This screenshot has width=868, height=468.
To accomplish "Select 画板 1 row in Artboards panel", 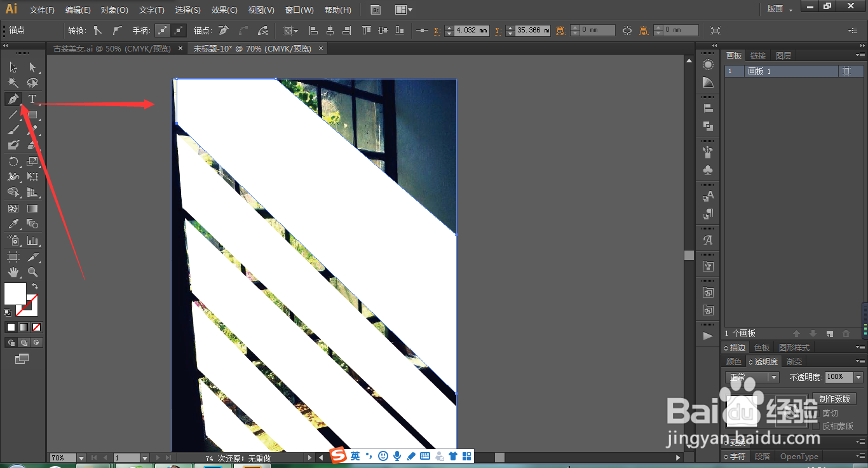I will coord(794,71).
